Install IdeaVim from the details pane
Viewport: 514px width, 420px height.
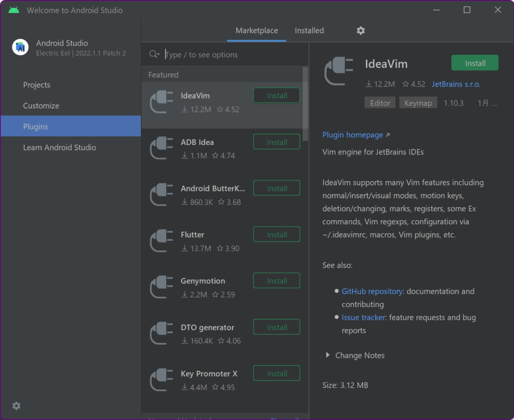[475, 63]
